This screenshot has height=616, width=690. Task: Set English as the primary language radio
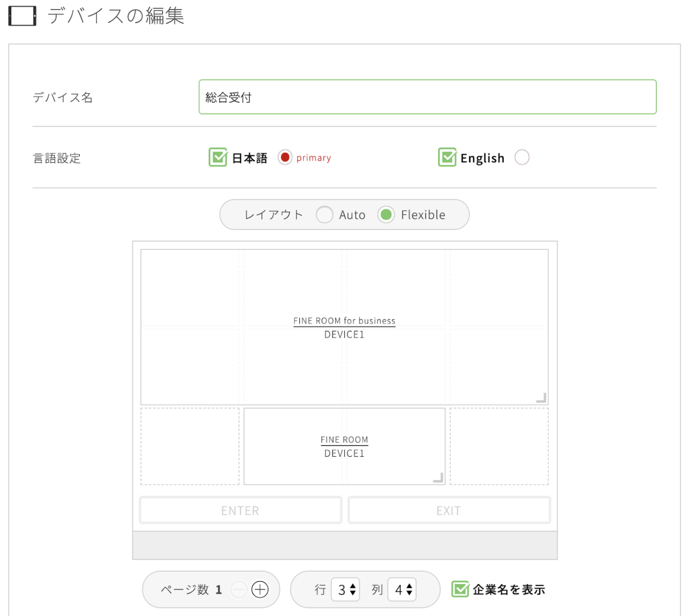point(522,157)
